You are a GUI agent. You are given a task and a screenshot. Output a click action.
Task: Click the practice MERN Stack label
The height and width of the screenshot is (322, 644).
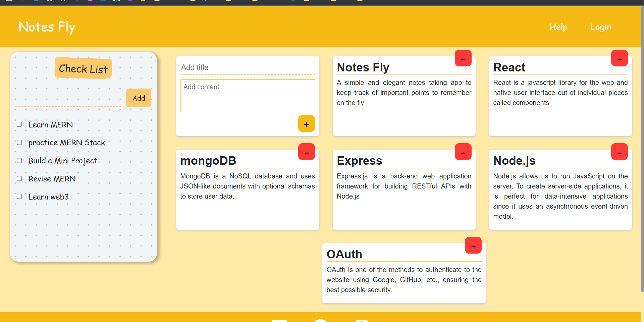[x=67, y=143]
